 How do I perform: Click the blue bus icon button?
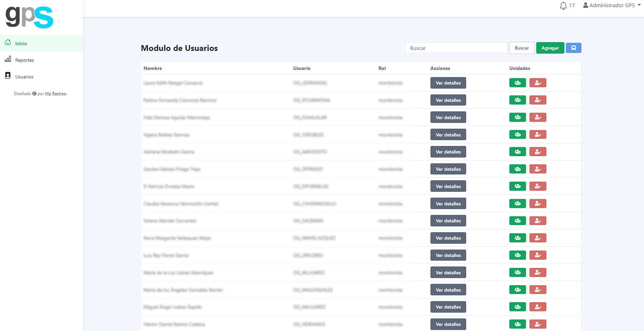tap(573, 48)
